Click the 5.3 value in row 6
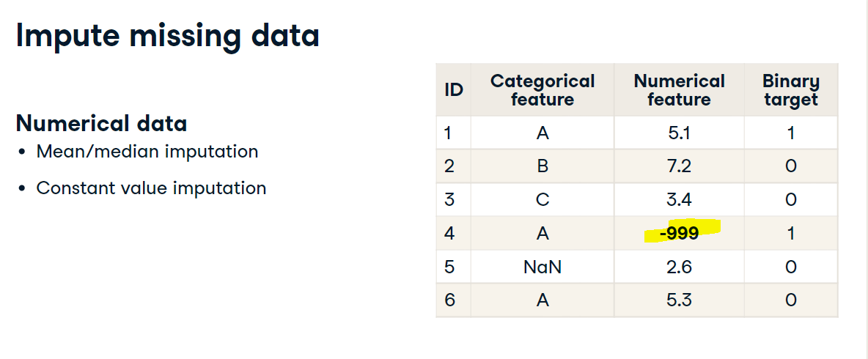868x359 pixels. coord(680,300)
